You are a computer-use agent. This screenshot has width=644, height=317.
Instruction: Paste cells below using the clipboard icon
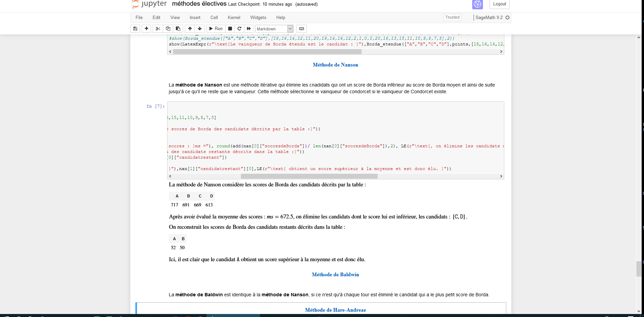tap(178, 29)
